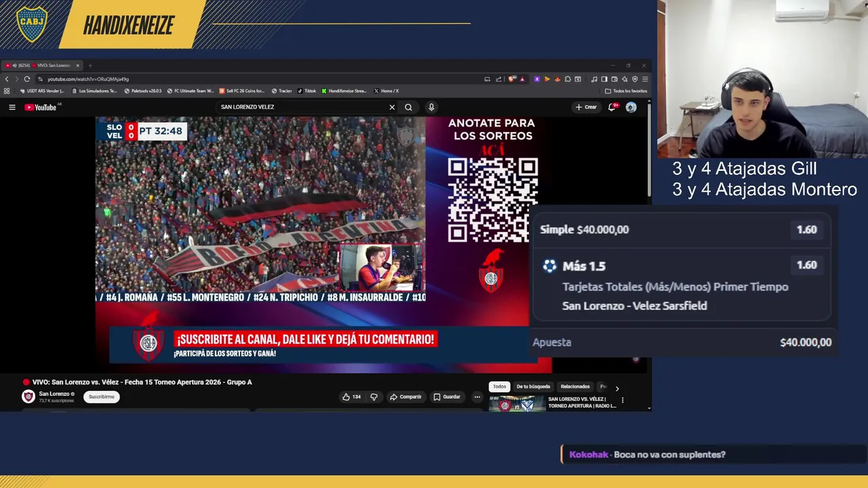Open the Home / X bookmark
Viewport: 868px width, 488px height.
386,91
